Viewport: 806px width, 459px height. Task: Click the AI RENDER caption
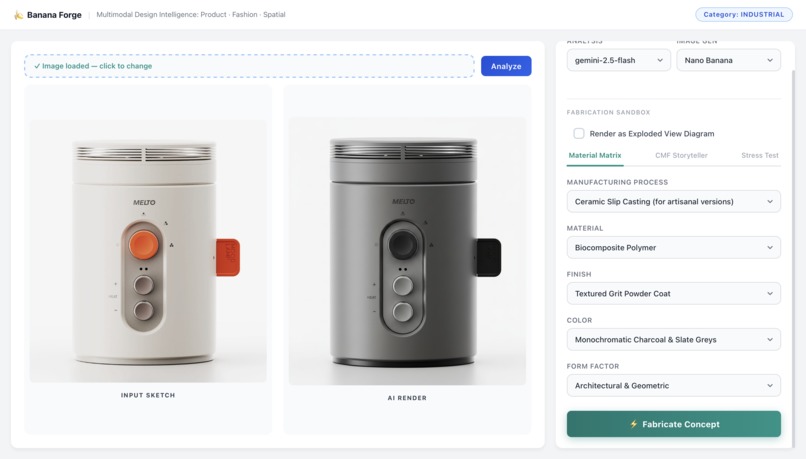coord(407,398)
